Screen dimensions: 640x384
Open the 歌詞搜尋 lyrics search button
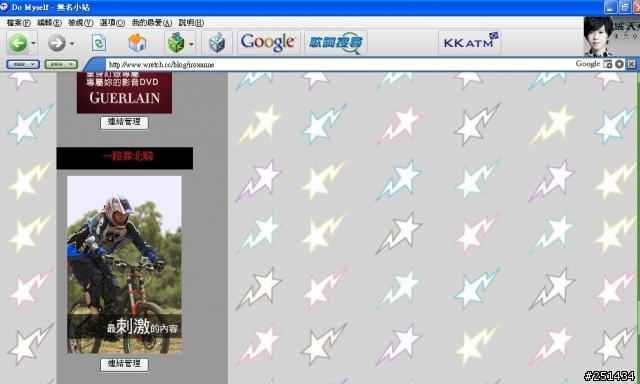point(336,42)
